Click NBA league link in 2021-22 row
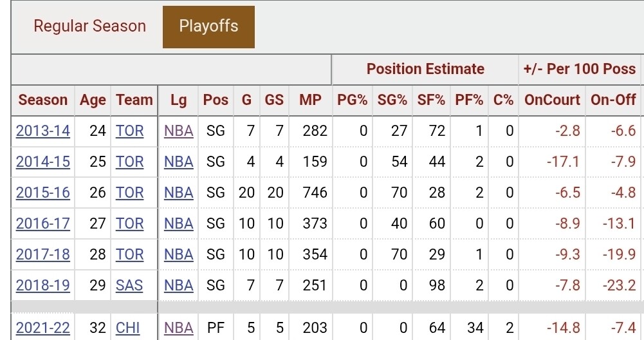Viewport: 644px width, 340px height. pyautogui.click(x=178, y=328)
